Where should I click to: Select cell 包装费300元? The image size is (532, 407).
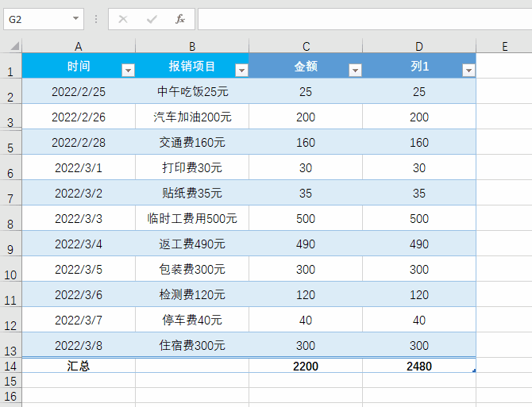[x=192, y=269]
